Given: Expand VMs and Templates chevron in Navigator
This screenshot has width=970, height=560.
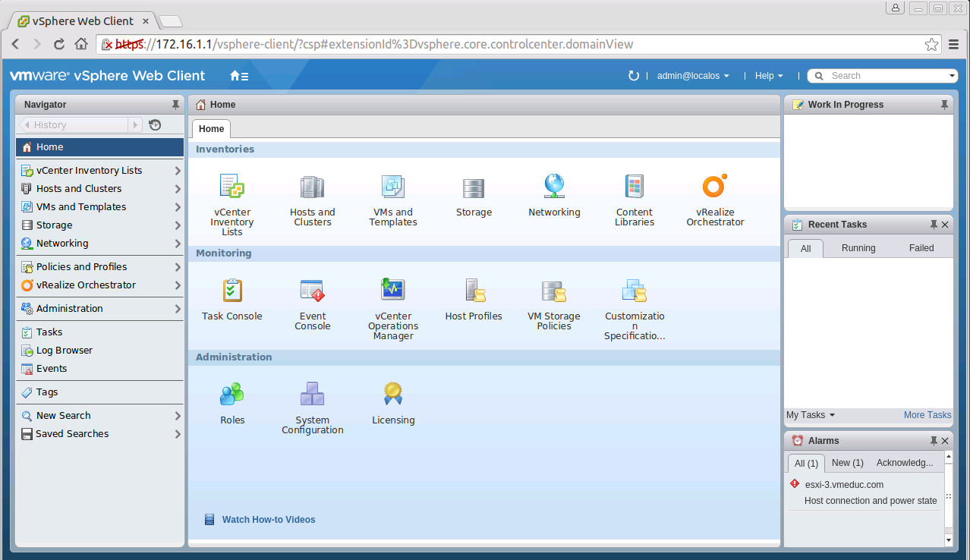Looking at the screenshot, I should pos(178,207).
